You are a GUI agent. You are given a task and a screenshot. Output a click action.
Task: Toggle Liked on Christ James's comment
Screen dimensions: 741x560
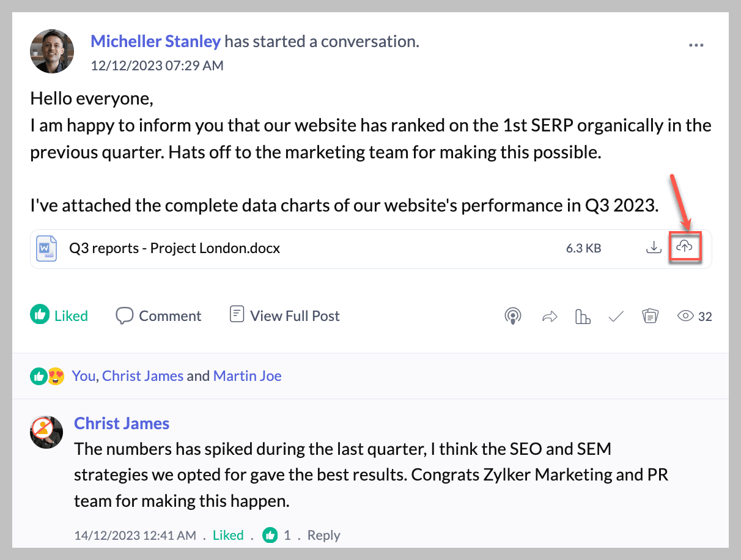click(x=228, y=535)
